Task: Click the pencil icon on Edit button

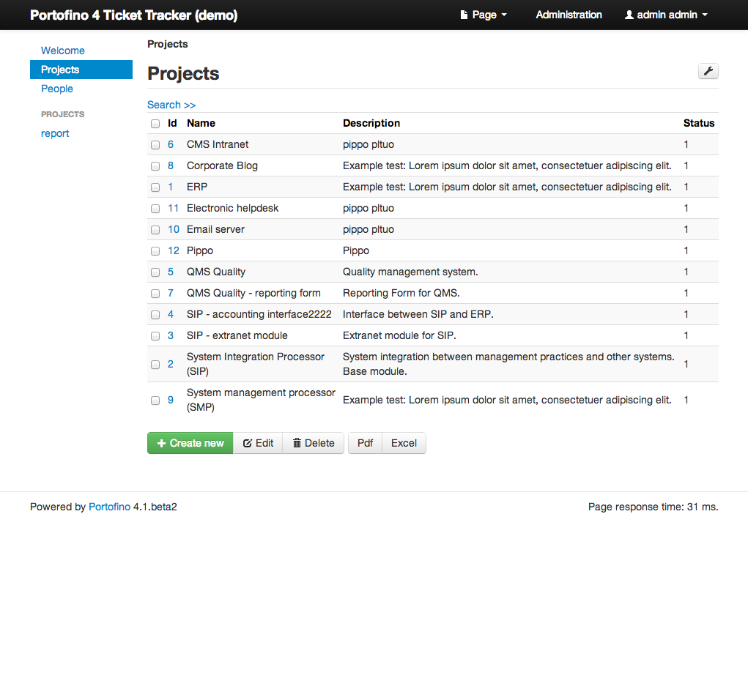Action: [x=247, y=442]
